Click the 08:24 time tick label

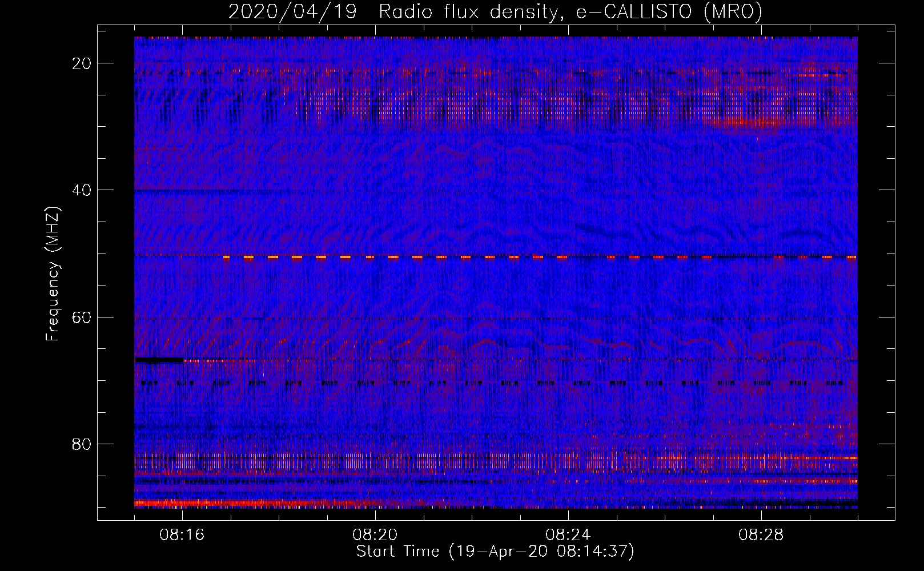pos(568,534)
